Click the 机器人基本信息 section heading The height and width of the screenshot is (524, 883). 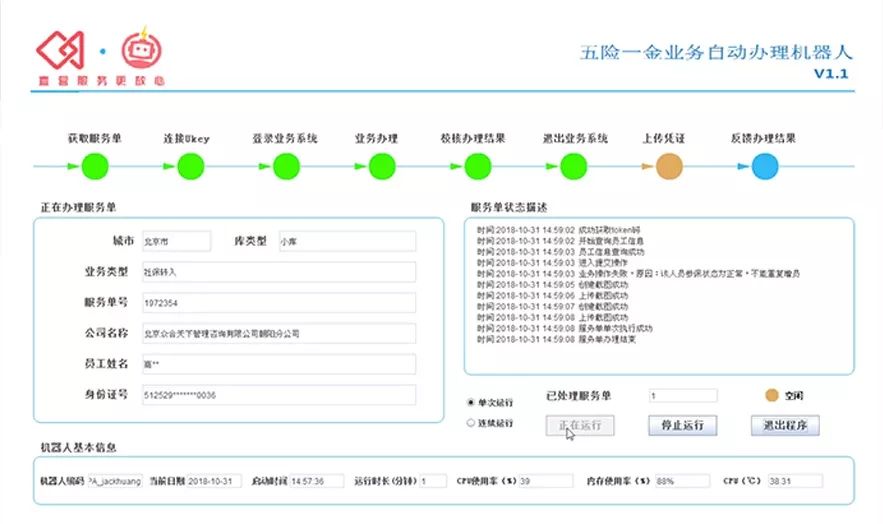pyautogui.click(x=78, y=448)
